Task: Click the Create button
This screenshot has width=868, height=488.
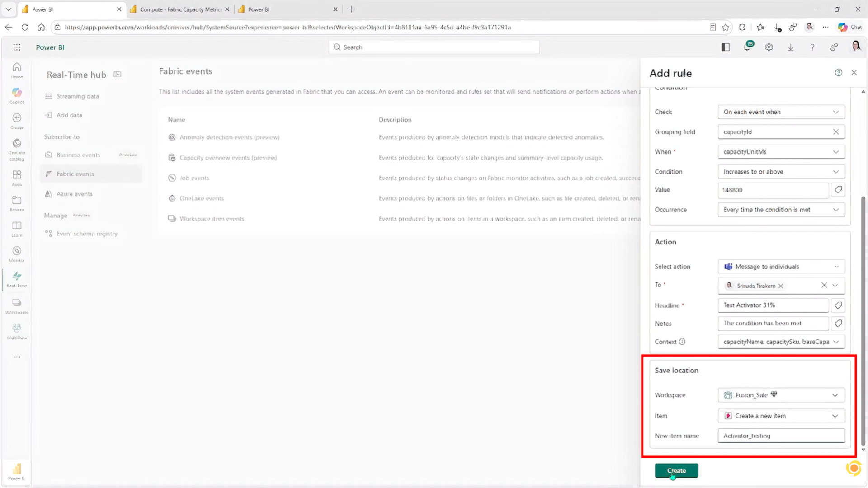Action: pyautogui.click(x=676, y=470)
